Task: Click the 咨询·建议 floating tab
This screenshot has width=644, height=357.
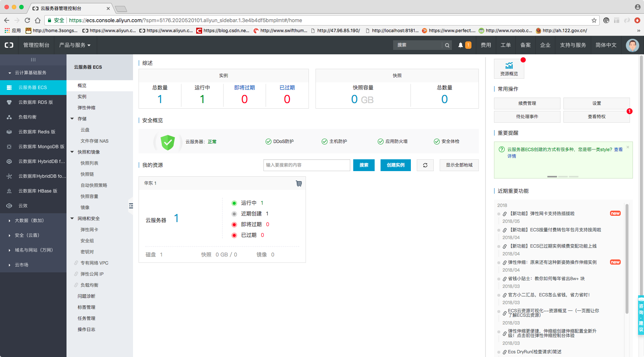Action: (641, 315)
